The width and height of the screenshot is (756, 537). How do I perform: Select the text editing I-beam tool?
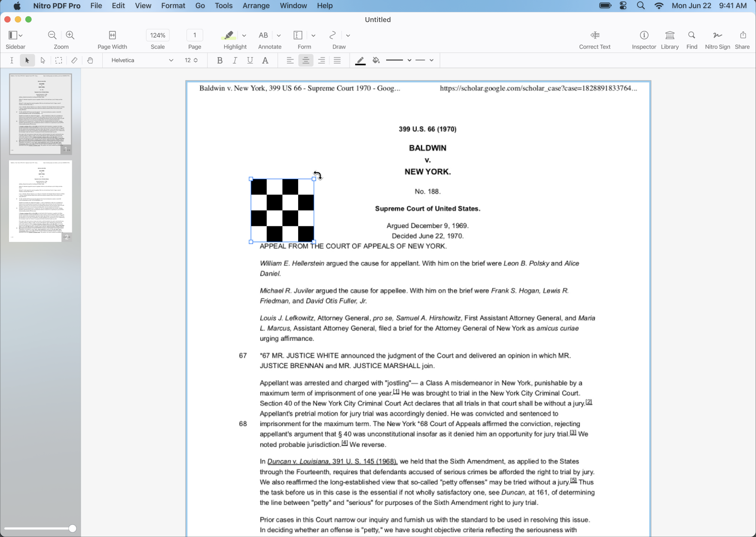click(x=12, y=60)
